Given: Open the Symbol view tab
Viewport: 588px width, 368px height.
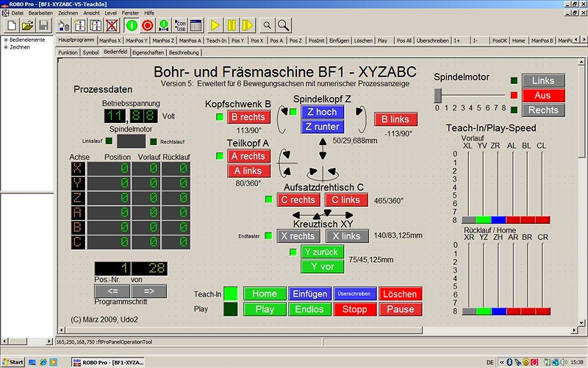Looking at the screenshot, I should [90, 52].
